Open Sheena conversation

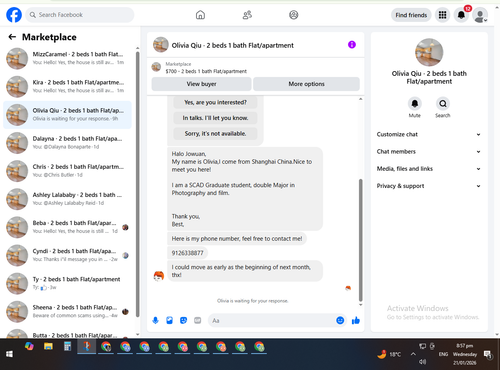coord(67,311)
